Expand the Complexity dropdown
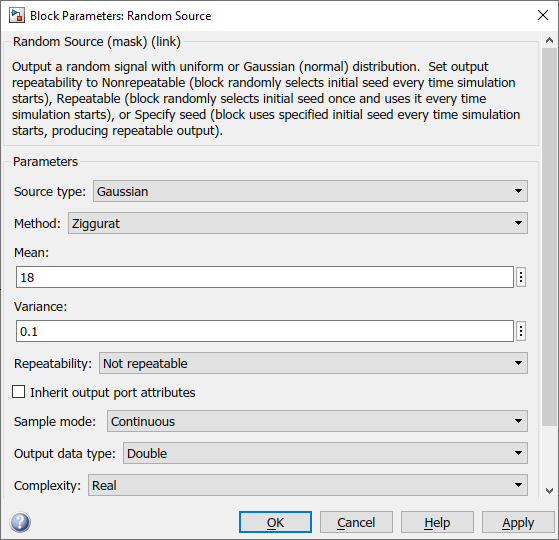 click(308, 485)
